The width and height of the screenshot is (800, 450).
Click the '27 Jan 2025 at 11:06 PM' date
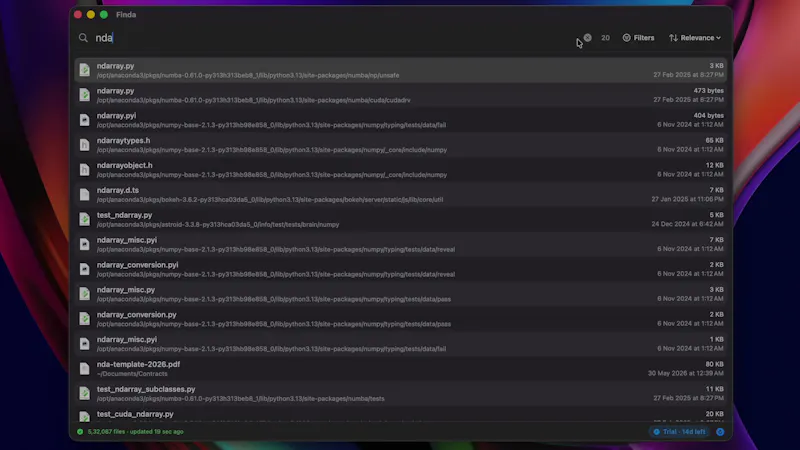pos(687,199)
